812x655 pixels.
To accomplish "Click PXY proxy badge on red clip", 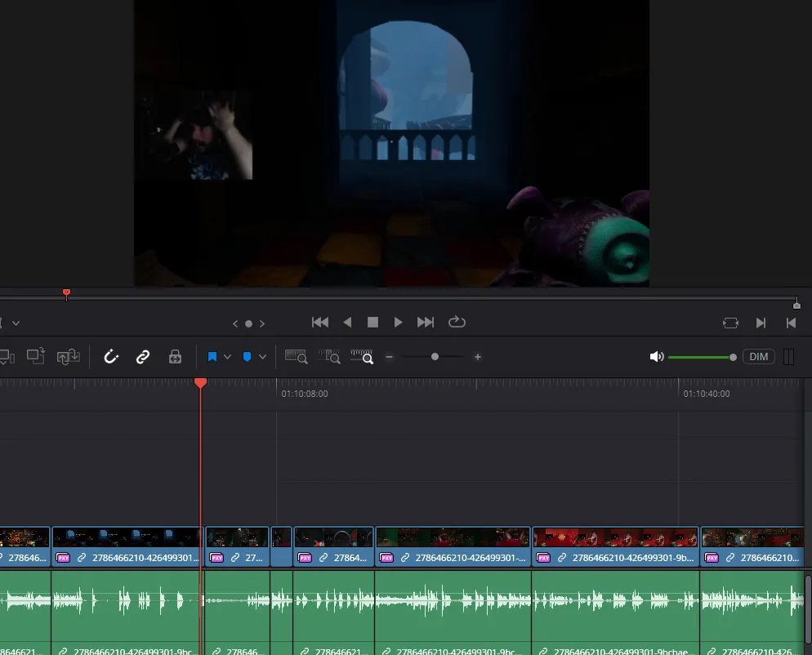I will [543, 558].
